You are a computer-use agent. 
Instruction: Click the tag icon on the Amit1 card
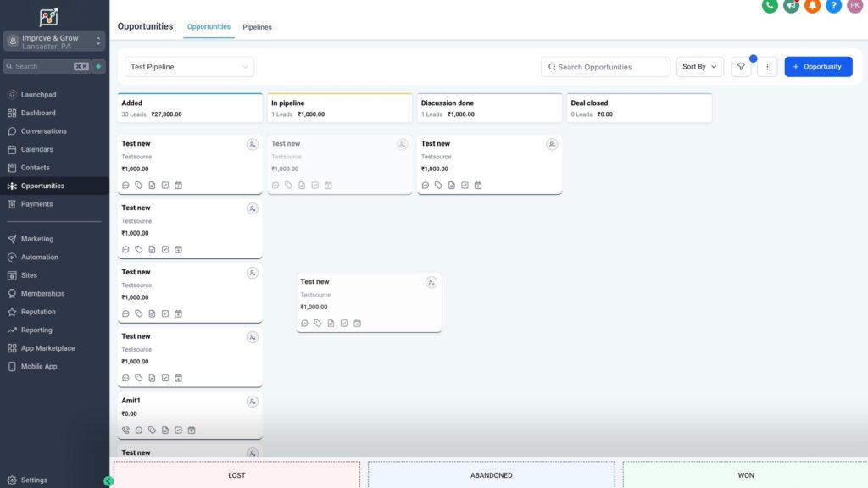(x=152, y=430)
